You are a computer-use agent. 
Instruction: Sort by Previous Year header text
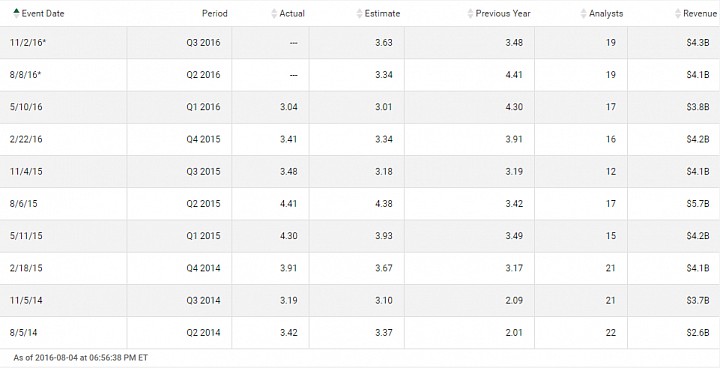click(503, 13)
